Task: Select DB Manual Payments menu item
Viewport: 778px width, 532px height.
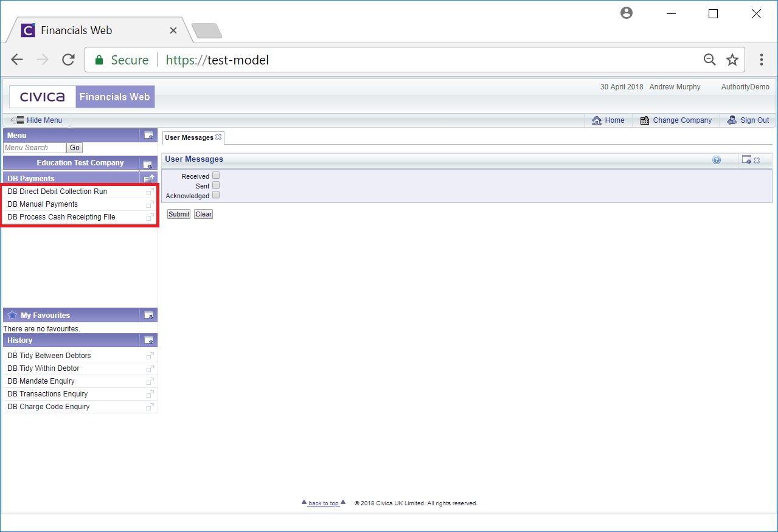Action: tap(43, 204)
